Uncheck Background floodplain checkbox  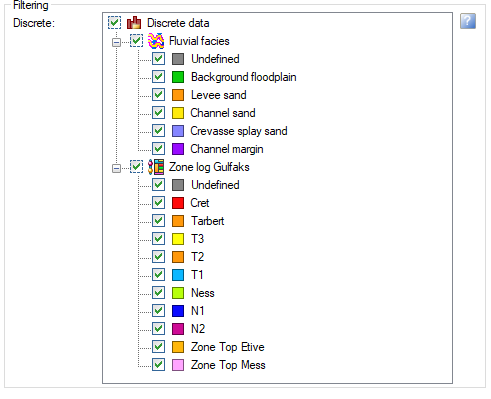[x=158, y=77]
